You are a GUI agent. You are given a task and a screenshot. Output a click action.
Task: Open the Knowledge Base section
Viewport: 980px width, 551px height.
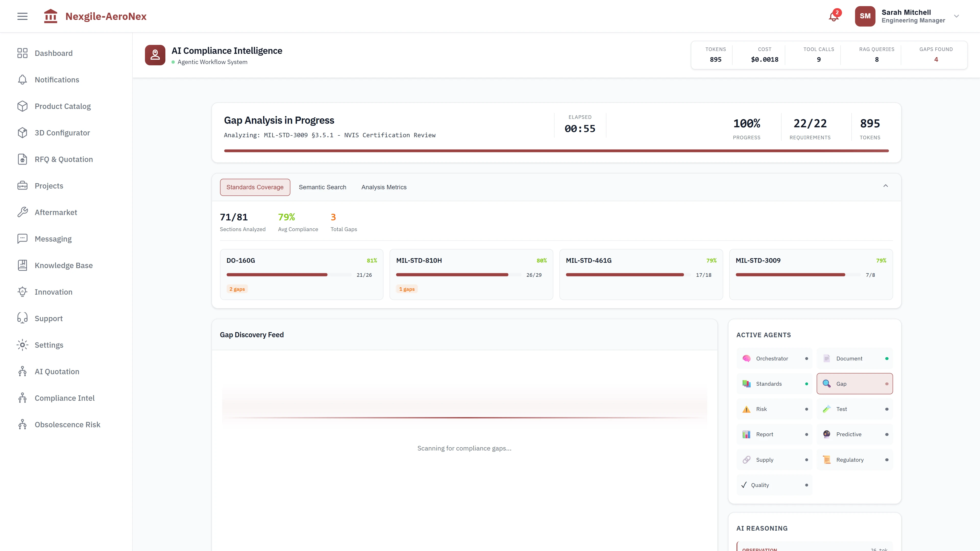tap(64, 265)
